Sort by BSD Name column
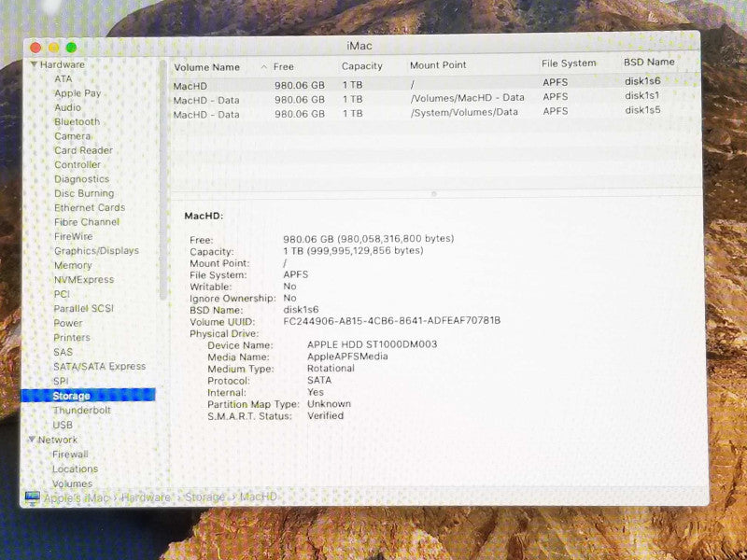Image resolution: width=747 pixels, height=560 pixels. (x=649, y=62)
